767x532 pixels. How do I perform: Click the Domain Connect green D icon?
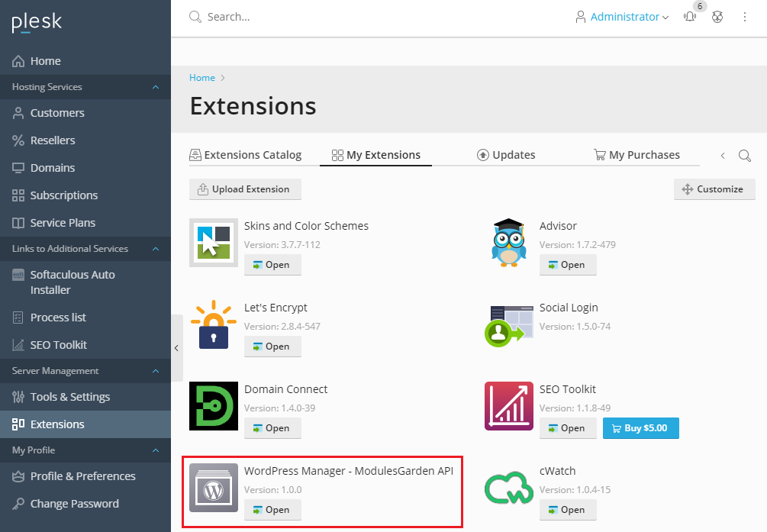click(214, 406)
